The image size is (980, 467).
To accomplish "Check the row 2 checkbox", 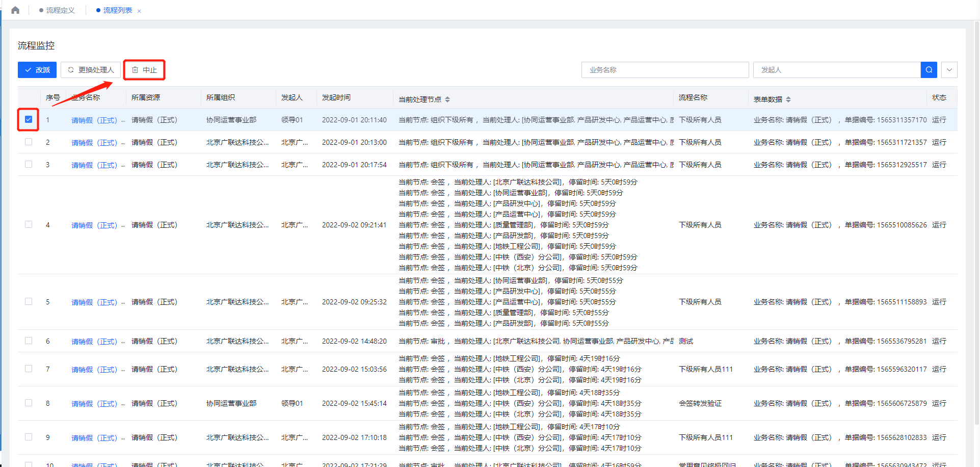I will tap(29, 142).
